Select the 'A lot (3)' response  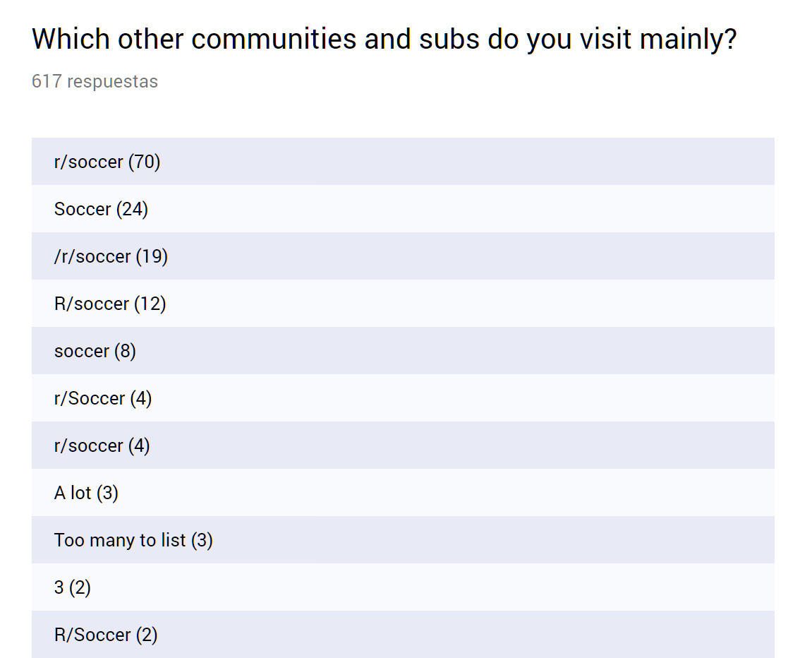pos(86,493)
